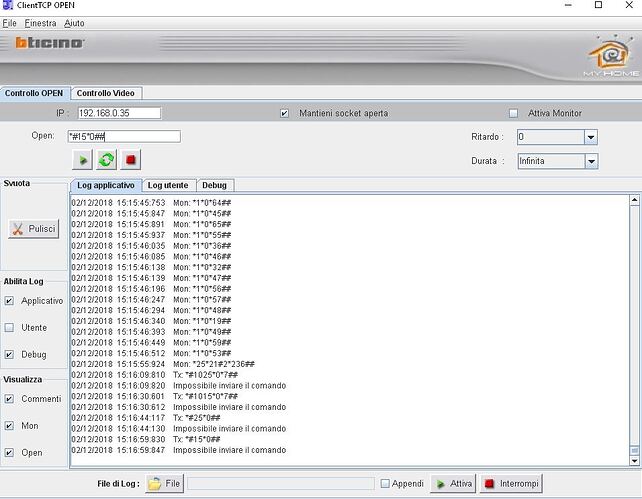
Task: Click the log vertical scrollbar thumb
Action: 634,450
